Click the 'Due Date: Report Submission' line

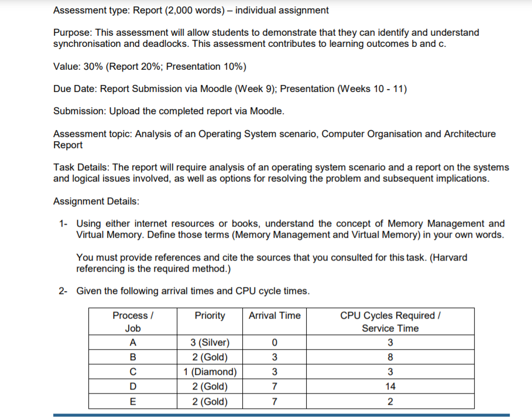pyautogui.click(x=229, y=89)
